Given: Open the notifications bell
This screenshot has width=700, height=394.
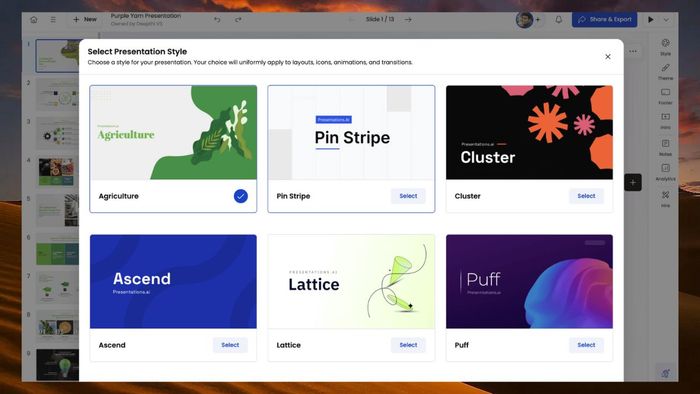Looking at the screenshot, I should (558, 20).
